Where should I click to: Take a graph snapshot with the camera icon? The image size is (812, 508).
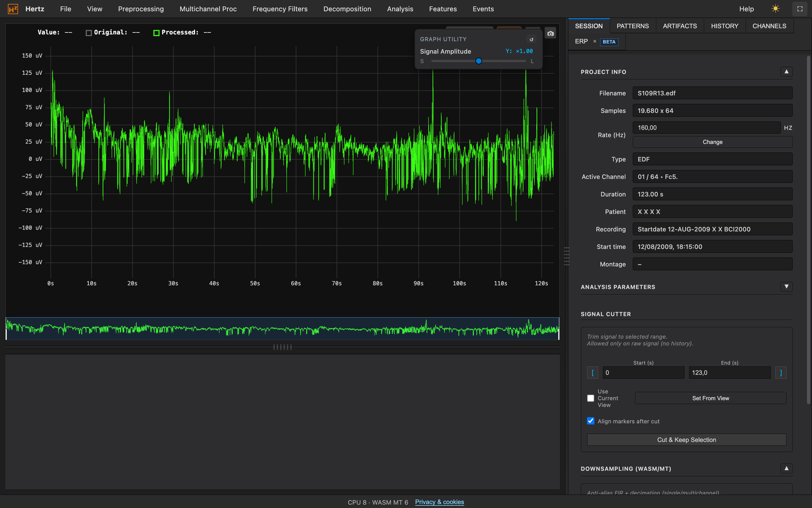point(550,33)
